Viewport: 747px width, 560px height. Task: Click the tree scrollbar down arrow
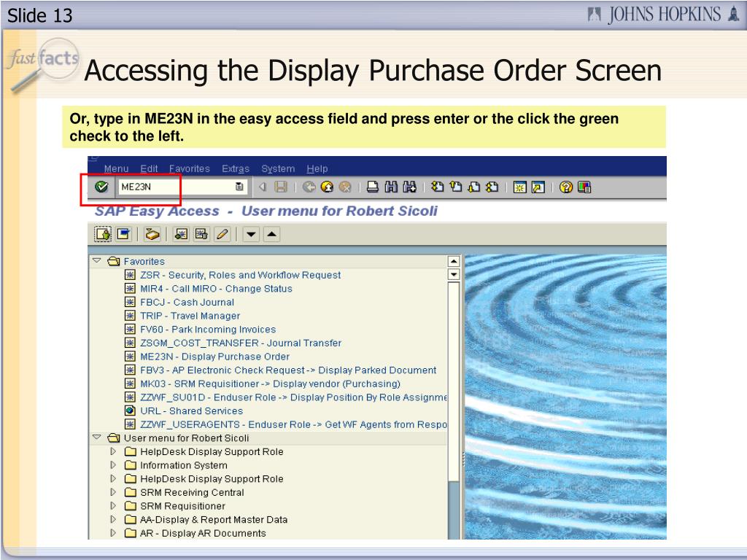tap(454, 274)
